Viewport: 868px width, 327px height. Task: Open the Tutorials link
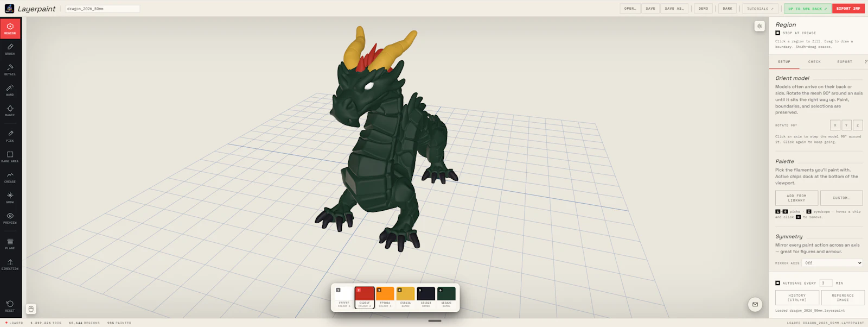pos(760,9)
